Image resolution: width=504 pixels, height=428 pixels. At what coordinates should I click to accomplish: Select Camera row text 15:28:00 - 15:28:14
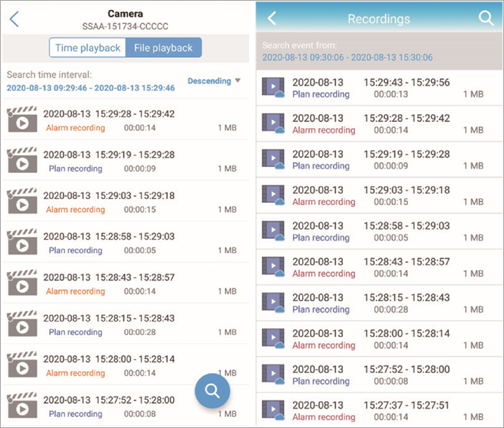point(135,359)
